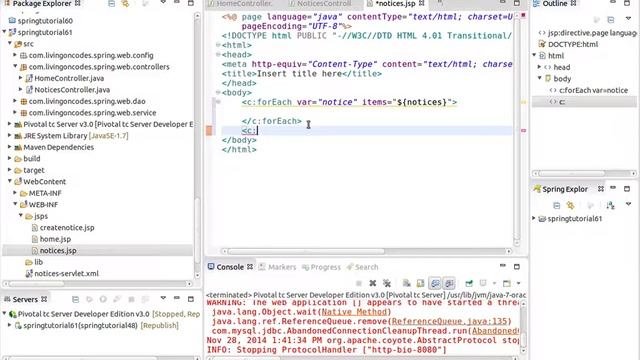Maximize the Console panel

(517, 267)
